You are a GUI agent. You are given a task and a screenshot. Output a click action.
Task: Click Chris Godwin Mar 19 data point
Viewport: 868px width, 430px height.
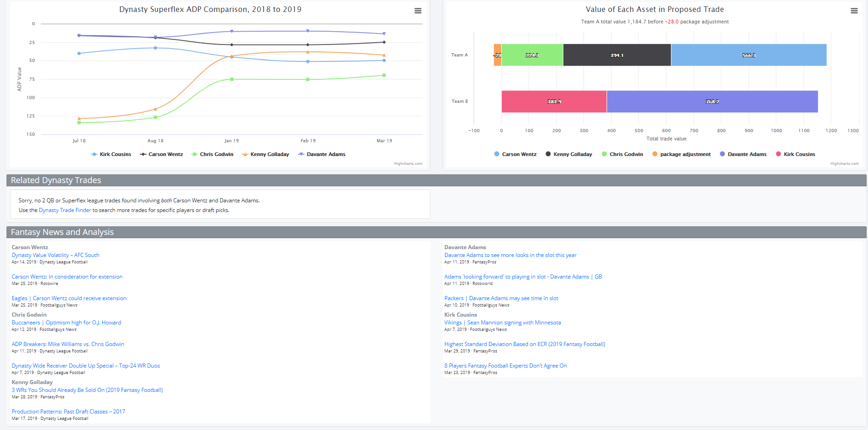pyautogui.click(x=384, y=75)
